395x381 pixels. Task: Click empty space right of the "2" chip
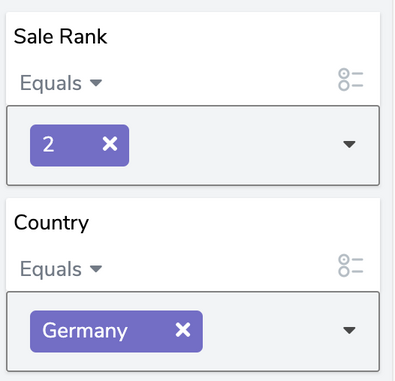pos(233,145)
